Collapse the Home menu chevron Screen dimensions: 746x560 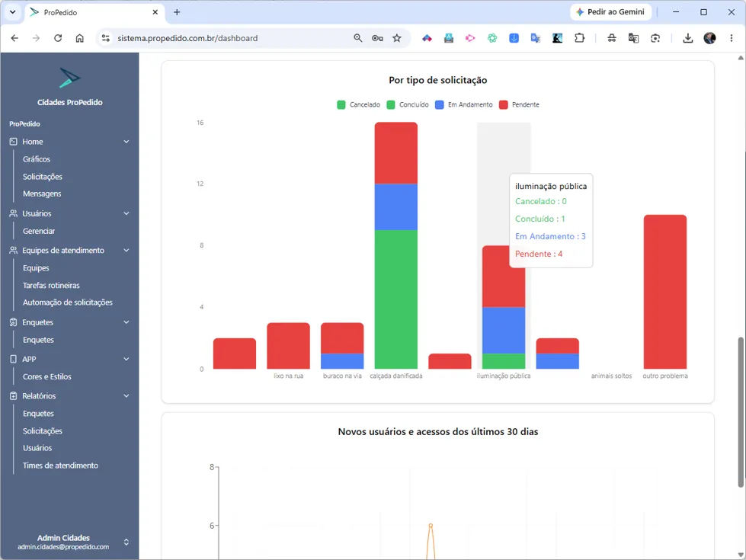pyautogui.click(x=126, y=141)
